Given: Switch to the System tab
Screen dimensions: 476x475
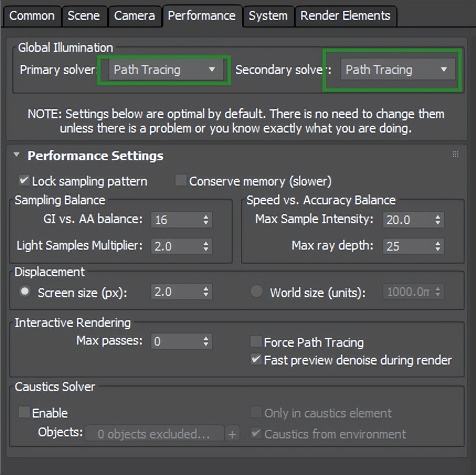Looking at the screenshot, I should (268, 16).
